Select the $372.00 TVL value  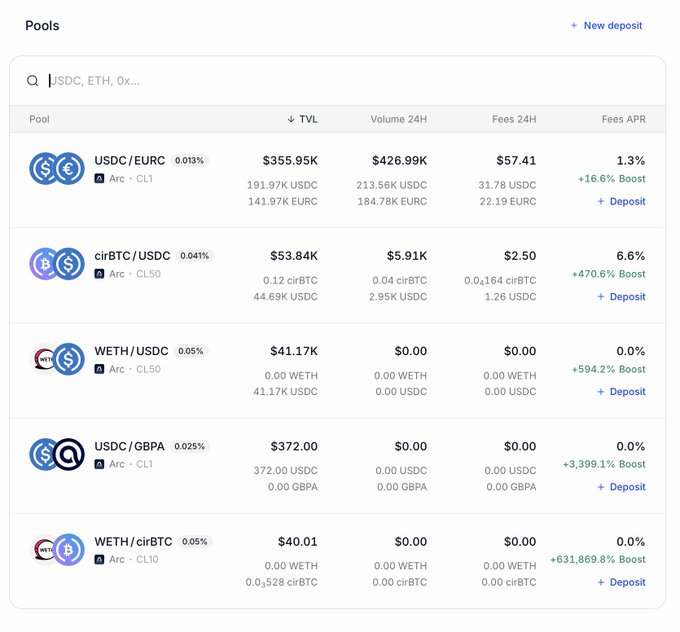tap(294, 446)
